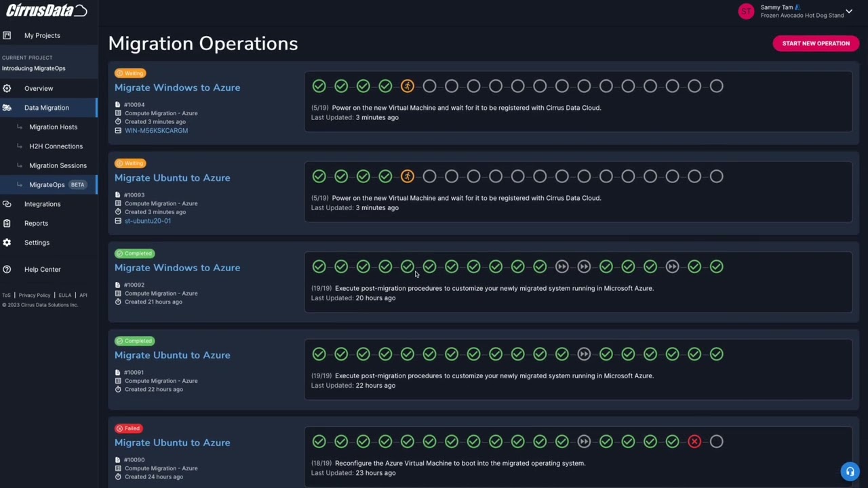Click the Overview gear icon

pos(7,88)
